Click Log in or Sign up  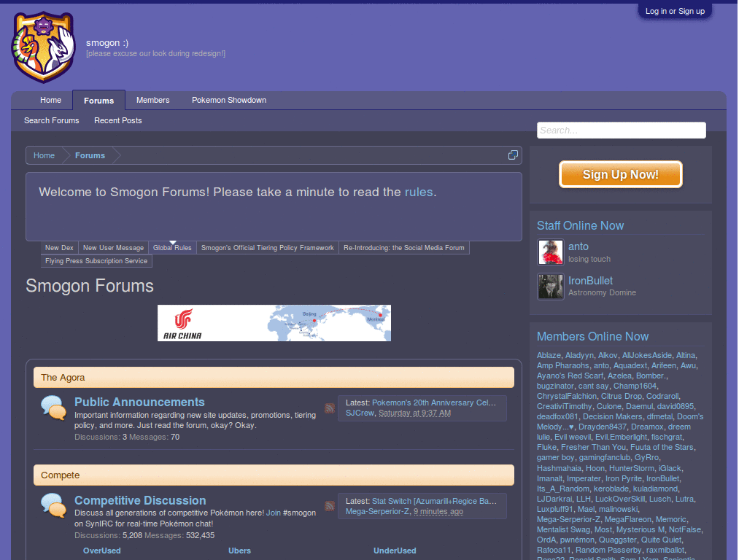pos(675,11)
